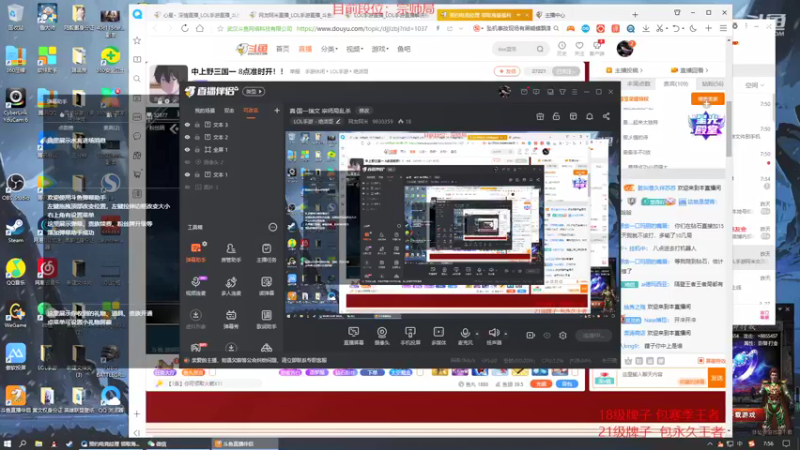Switch to 贵宾(109) tab in chat panel
This screenshot has width=800, height=450.
click(676, 84)
